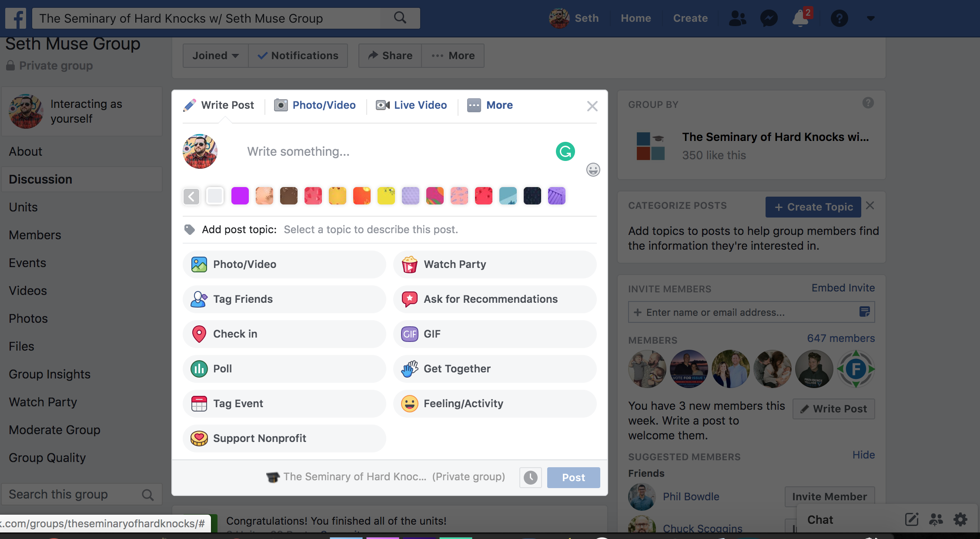This screenshot has height=539, width=980.
Task: Expand the account dropdown arrow in top bar
Action: point(870,18)
